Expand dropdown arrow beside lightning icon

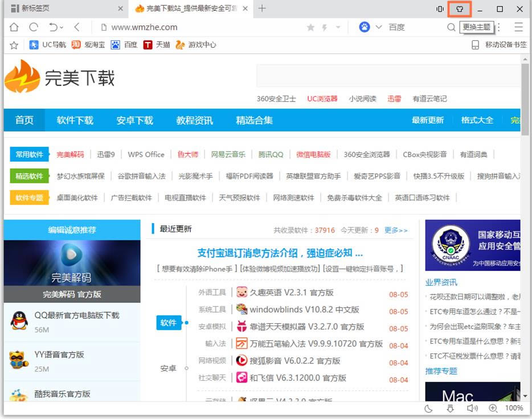tap(338, 27)
